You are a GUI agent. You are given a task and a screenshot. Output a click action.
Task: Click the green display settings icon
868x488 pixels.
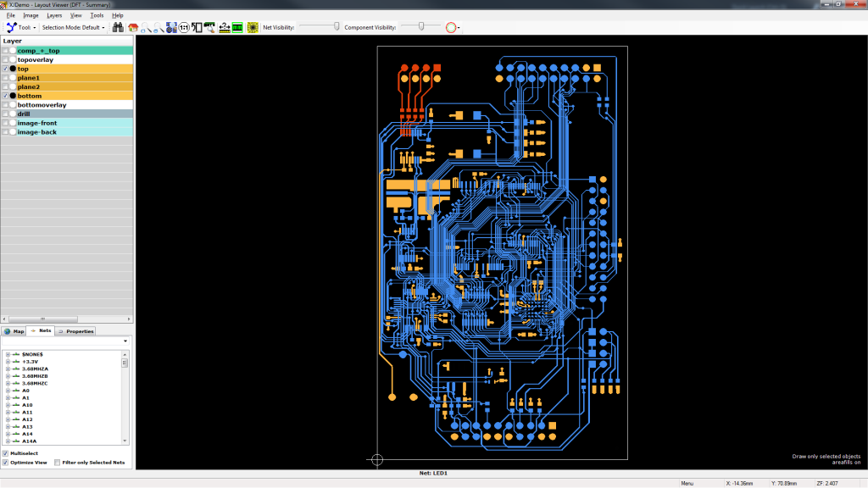[x=236, y=28]
